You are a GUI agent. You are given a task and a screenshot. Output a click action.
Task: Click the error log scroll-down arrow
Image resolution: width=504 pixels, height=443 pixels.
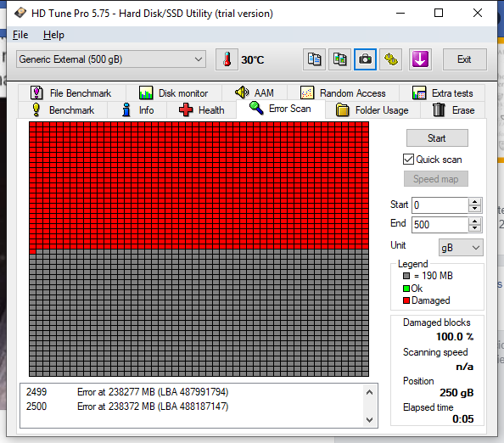pyautogui.click(x=369, y=419)
